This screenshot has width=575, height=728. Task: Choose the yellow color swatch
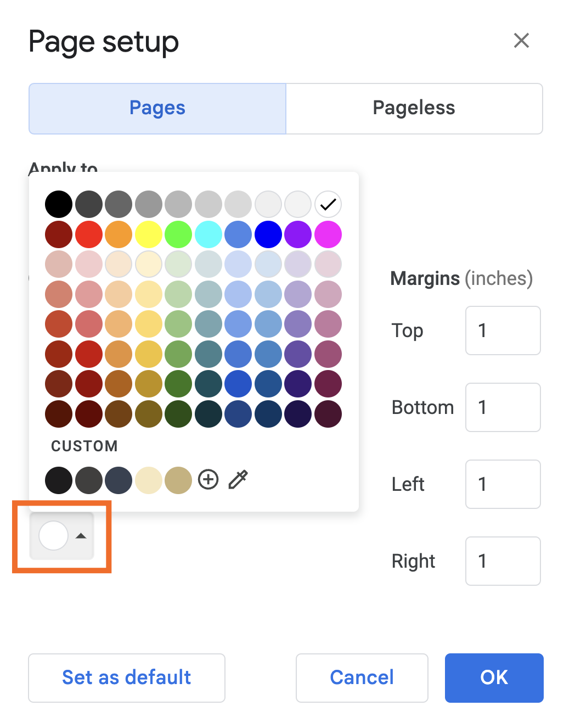[x=148, y=234]
